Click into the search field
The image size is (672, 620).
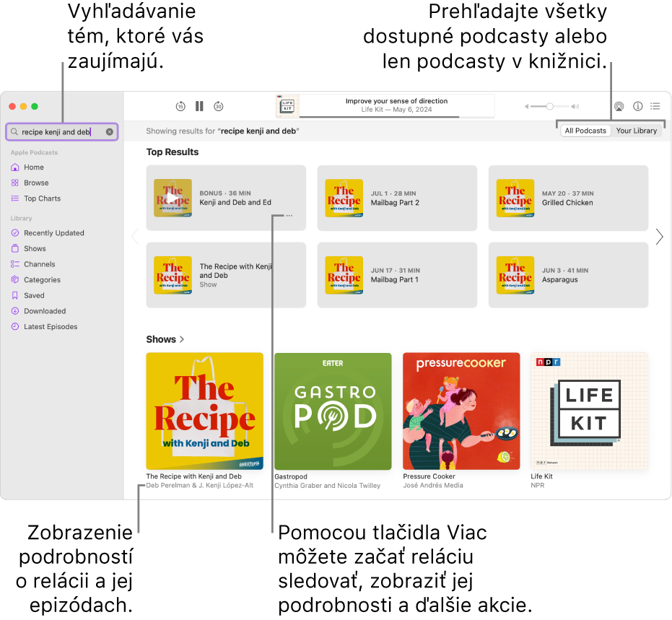pos(62,132)
